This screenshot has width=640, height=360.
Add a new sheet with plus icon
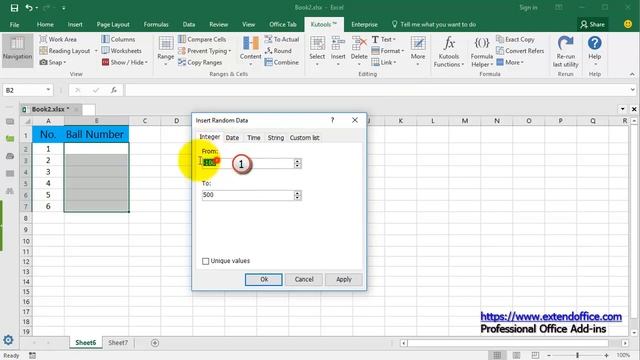click(x=155, y=343)
